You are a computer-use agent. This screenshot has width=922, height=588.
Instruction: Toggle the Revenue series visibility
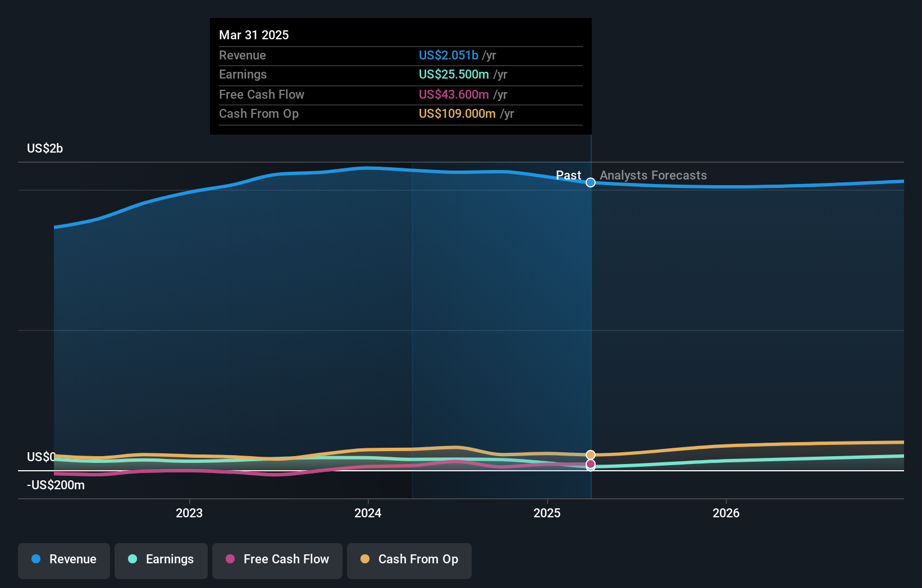[63, 559]
